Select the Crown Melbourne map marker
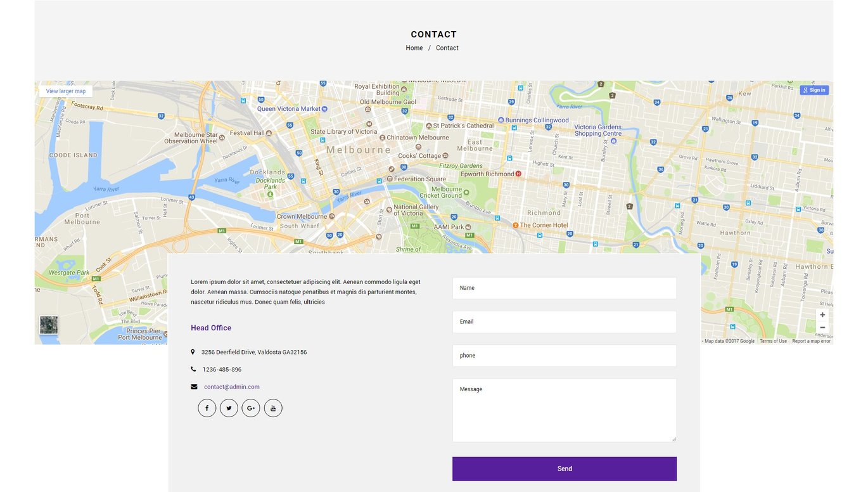The image size is (868, 492). 332,216
